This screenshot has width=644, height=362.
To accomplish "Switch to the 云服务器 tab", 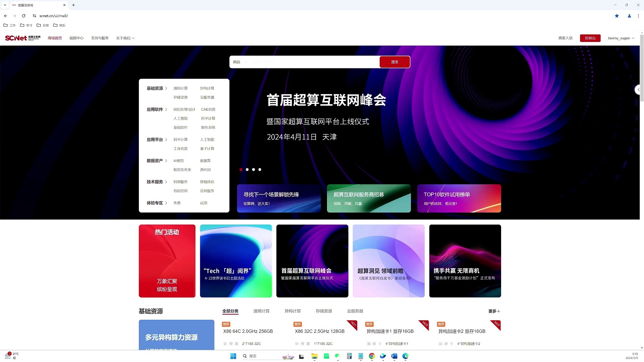I will 355,311.
